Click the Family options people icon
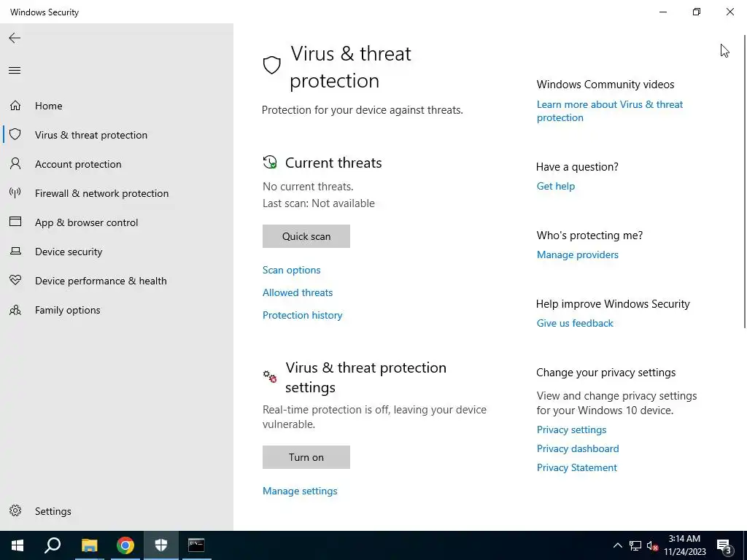Screen dimensions: 747x560 tap(15, 310)
